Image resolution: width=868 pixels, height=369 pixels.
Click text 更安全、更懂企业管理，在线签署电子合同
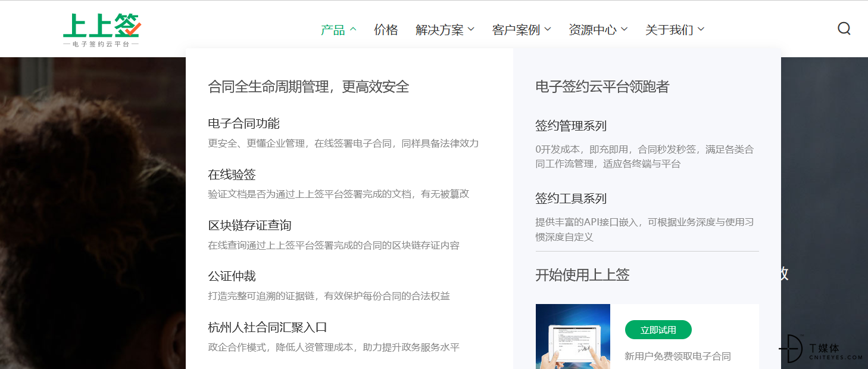(x=300, y=144)
